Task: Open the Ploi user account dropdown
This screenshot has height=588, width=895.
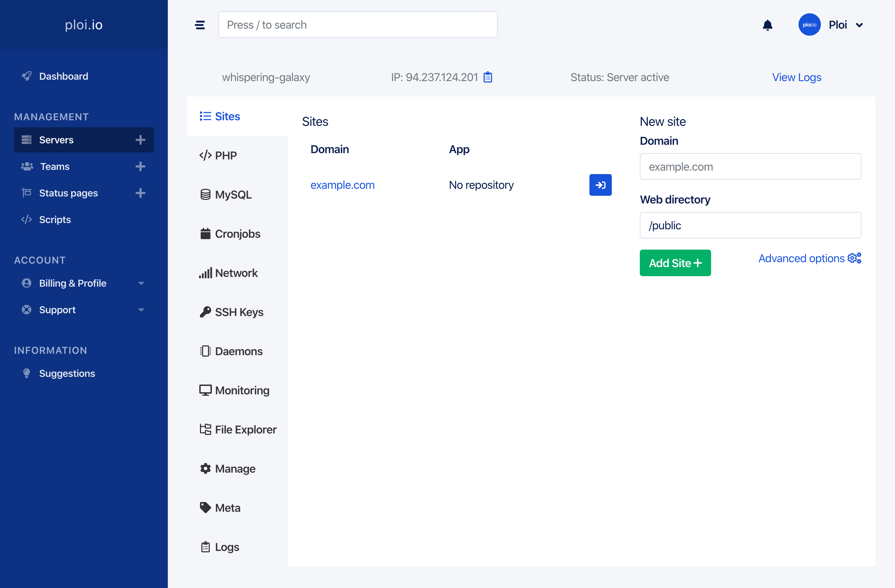Action: click(859, 25)
